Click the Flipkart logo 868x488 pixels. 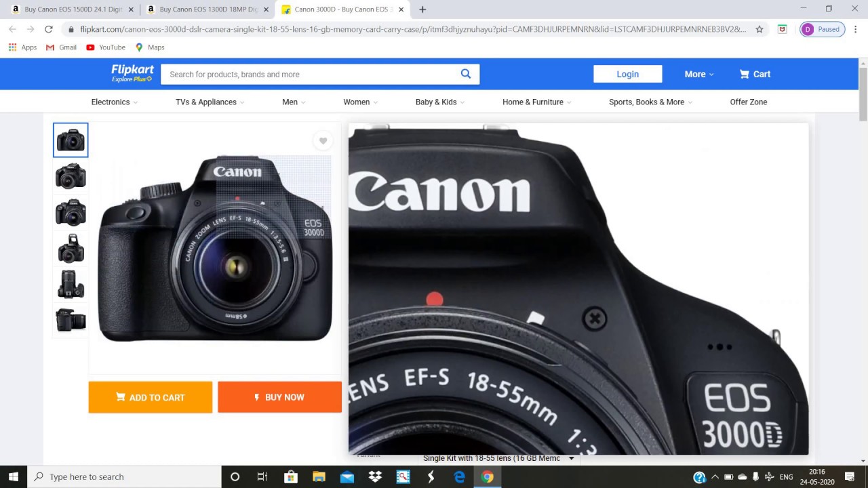(x=133, y=73)
